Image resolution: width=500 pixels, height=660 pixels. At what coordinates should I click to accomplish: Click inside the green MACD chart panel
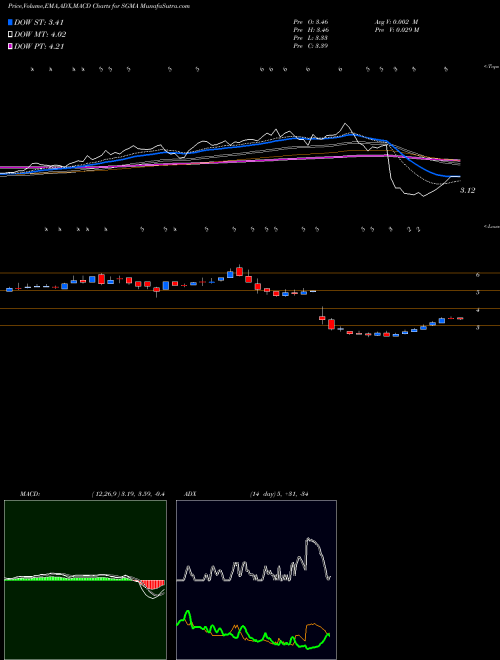[x=85, y=580]
